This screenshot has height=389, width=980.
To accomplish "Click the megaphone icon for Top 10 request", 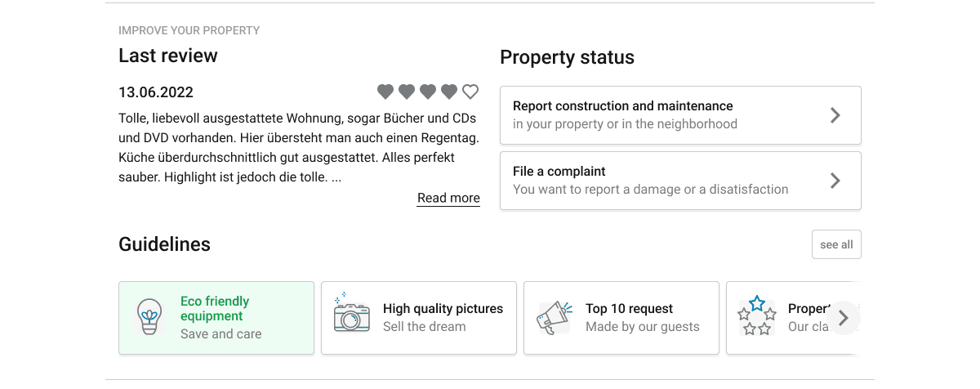I will click(x=555, y=318).
